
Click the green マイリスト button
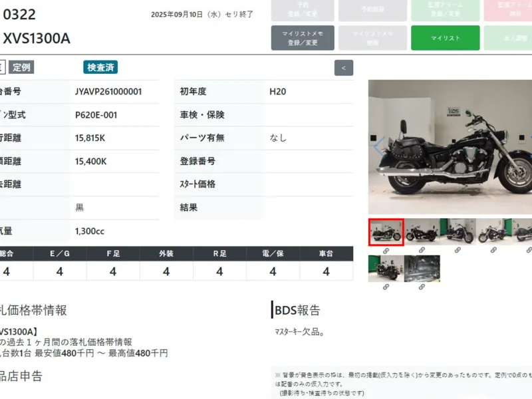[x=446, y=38]
